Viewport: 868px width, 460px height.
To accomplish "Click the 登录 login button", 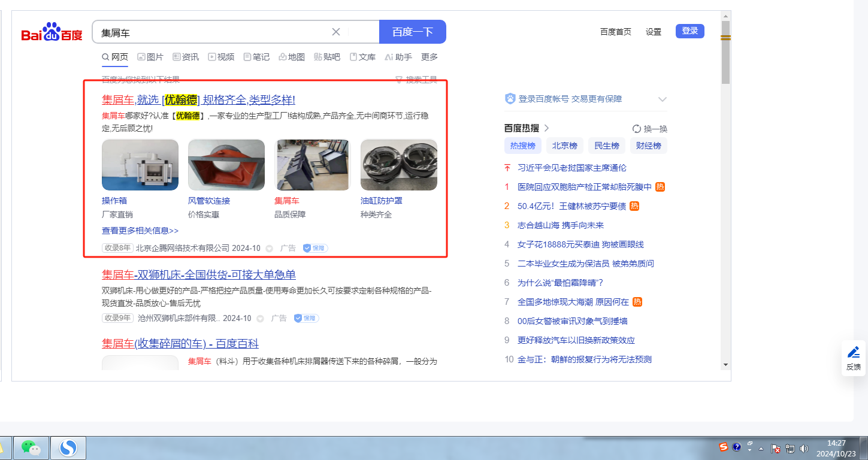I will (x=690, y=31).
